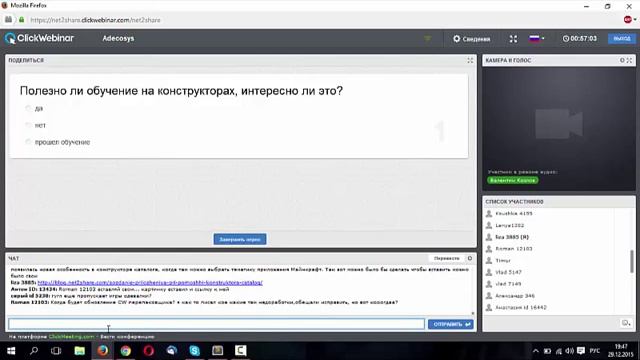Click the avatar icon beside Vlad 5147
The height and width of the screenshot is (360, 640).
489,272
